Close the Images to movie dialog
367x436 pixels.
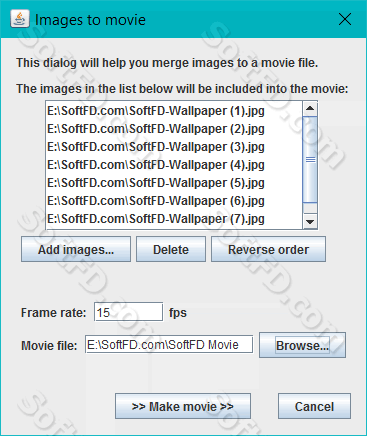pyautogui.click(x=345, y=19)
